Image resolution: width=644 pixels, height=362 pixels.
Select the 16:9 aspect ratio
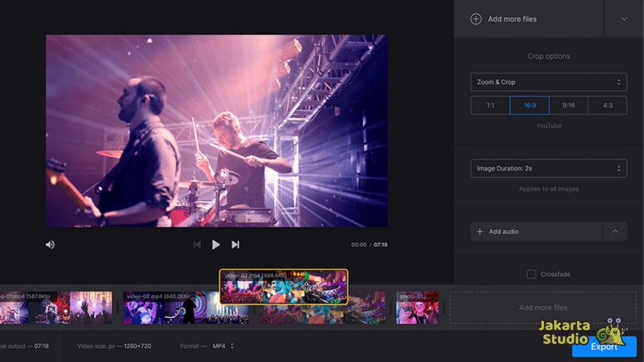click(530, 106)
